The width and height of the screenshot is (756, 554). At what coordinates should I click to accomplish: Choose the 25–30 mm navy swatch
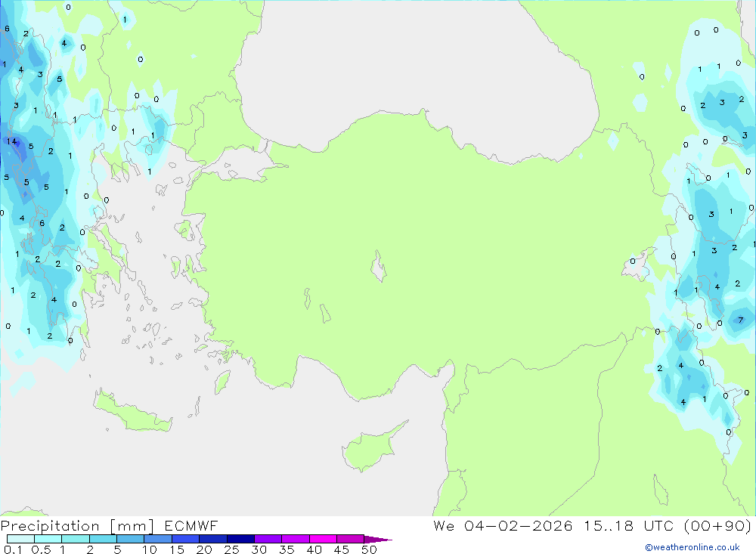pyautogui.click(x=240, y=539)
